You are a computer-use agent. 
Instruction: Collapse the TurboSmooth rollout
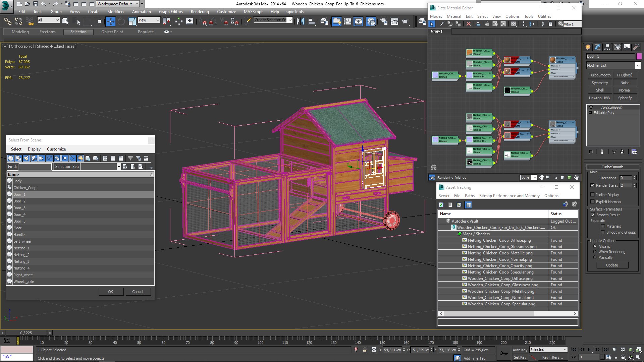pyautogui.click(x=612, y=167)
